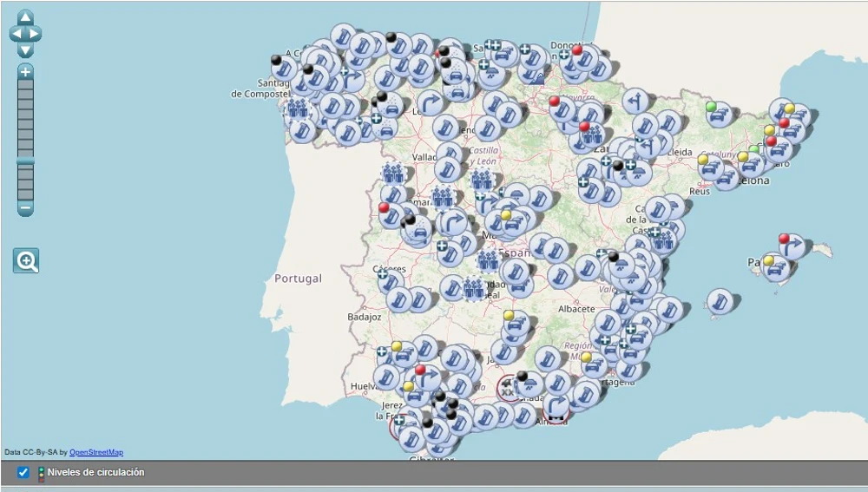Open the OpenStreetMap attribution link
Image resolution: width=868 pixels, height=492 pixels.
pos(96,452)
